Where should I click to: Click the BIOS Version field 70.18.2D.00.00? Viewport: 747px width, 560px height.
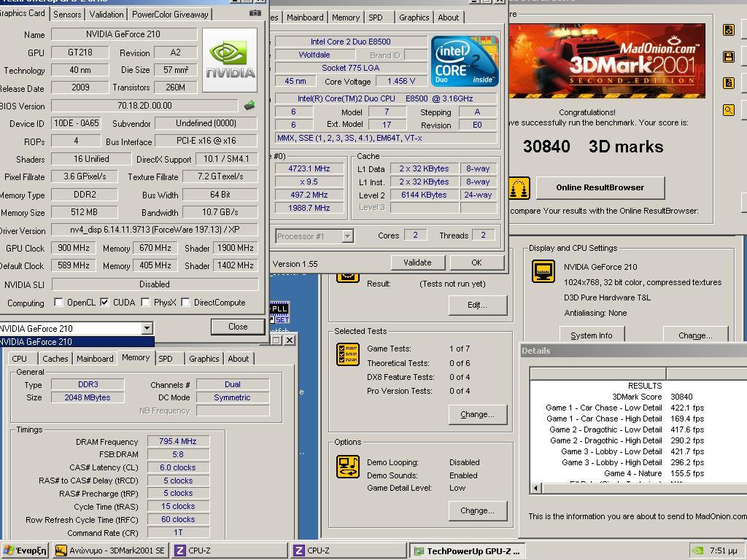pyautogui.click(x=144, y=106)
